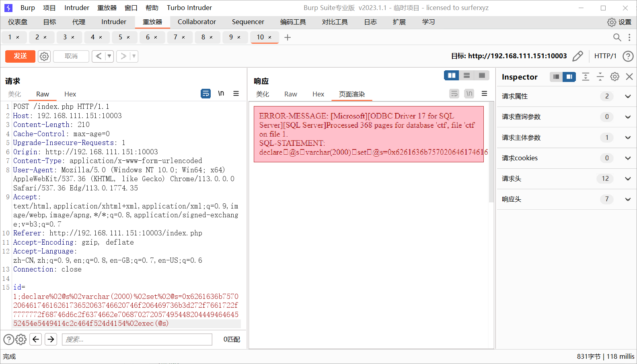Open the Turbo Intruder menu

point(189,8)
